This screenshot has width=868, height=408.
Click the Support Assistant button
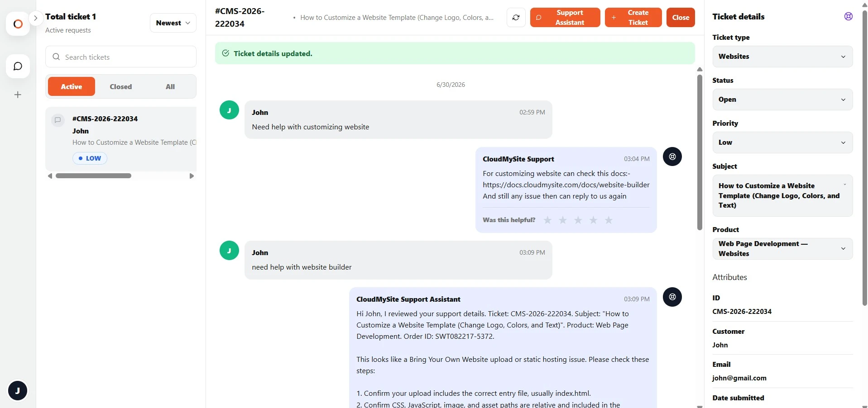click(x=565, y=18)
